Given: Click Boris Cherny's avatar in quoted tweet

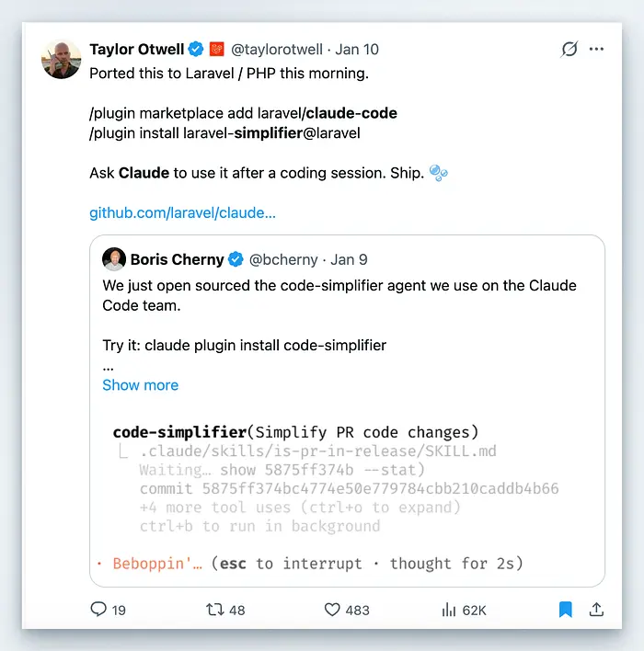Looking at the screenshot, I should pos(114,259).
